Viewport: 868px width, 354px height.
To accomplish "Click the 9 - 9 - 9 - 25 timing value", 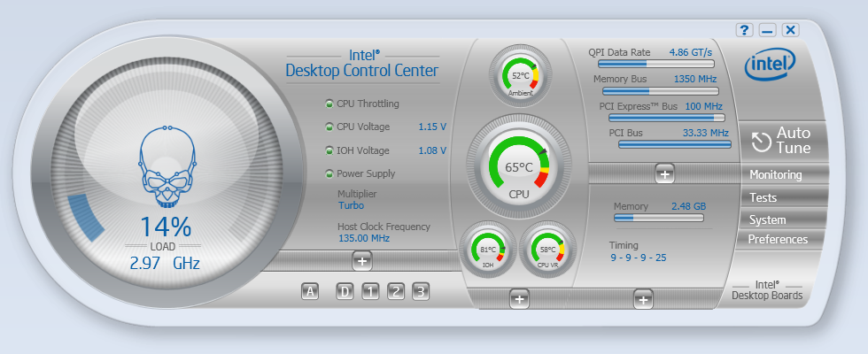I will (x=639, y=258).
